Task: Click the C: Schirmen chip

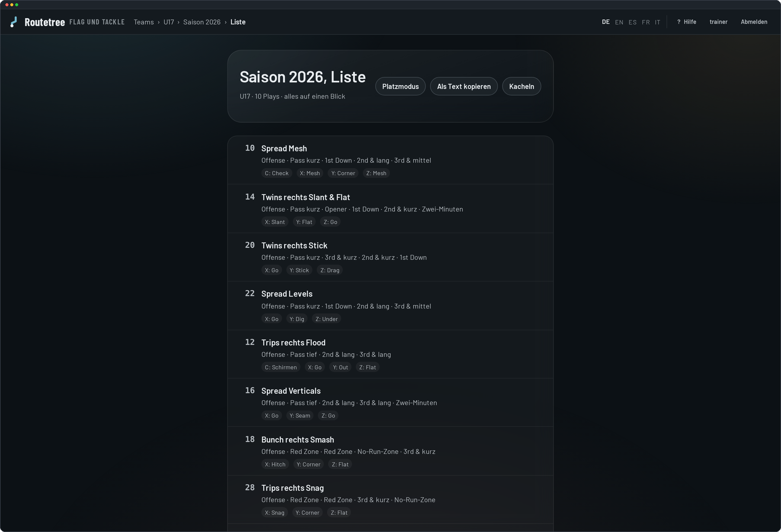Action: (x=281, y=367)
